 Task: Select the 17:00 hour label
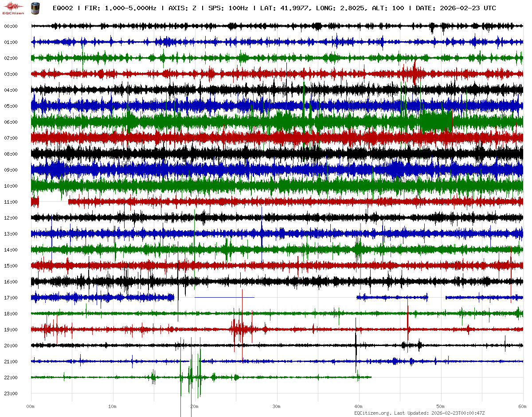click(11, 298)
